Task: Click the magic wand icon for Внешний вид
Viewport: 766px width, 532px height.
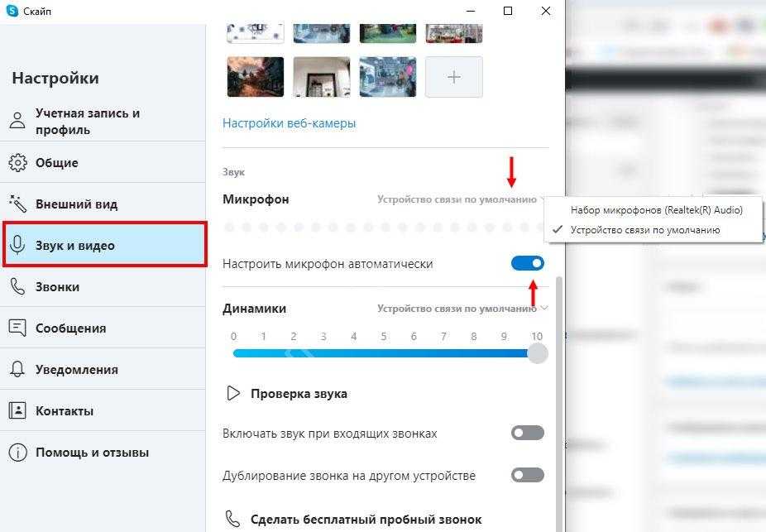Action: [17, 204]
